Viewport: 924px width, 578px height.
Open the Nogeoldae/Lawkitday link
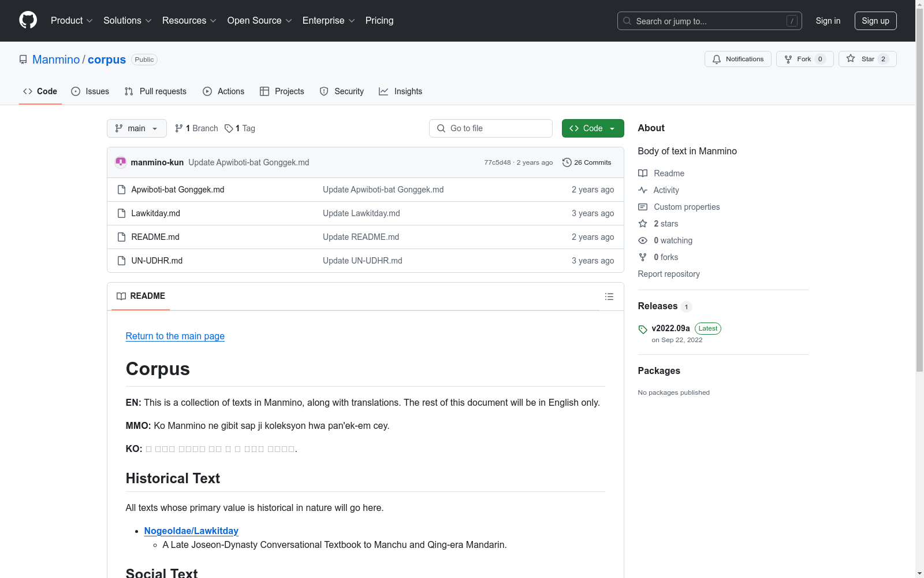point(191,531)
